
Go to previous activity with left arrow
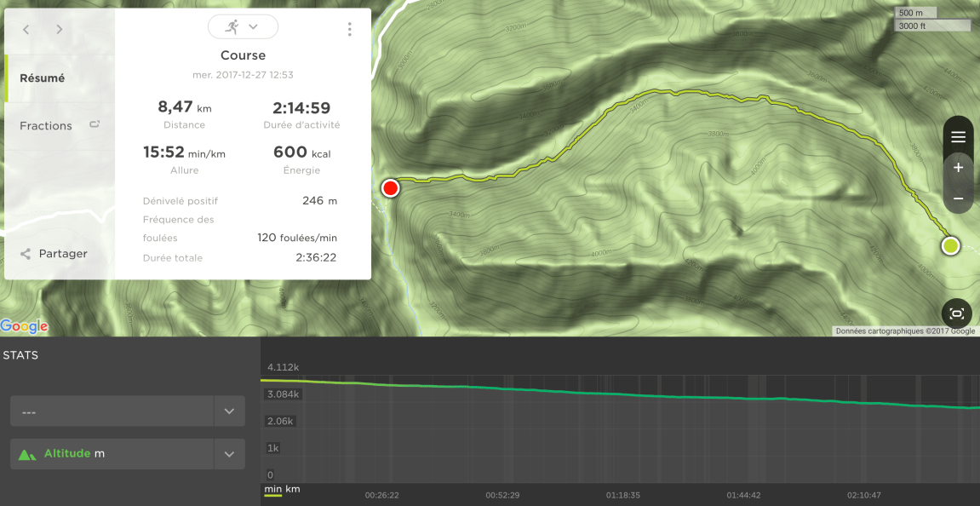point(26,30)
